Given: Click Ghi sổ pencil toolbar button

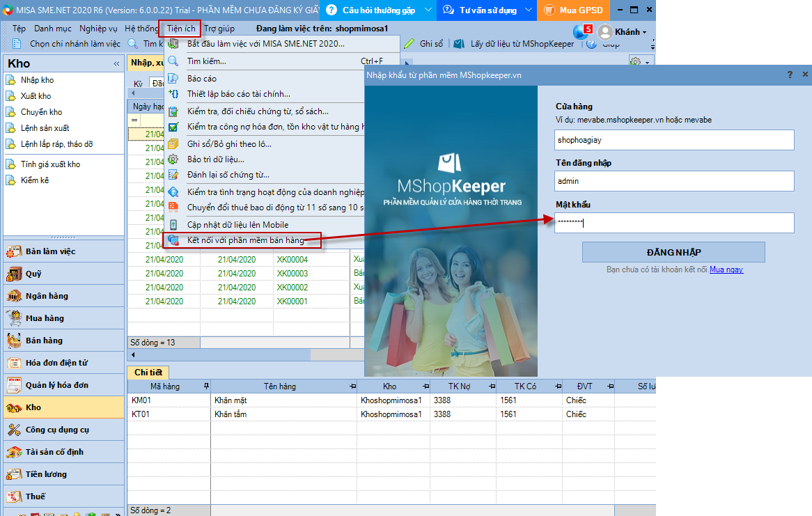Looking at the screenshot, I should tap(423, 43).
